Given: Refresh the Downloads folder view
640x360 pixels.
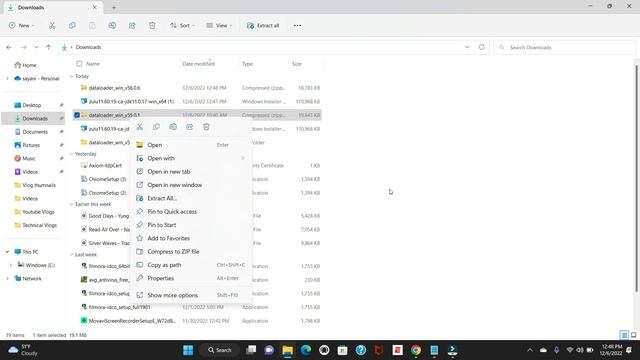Looking at the screenshot, I should click(x=482, y=47).
